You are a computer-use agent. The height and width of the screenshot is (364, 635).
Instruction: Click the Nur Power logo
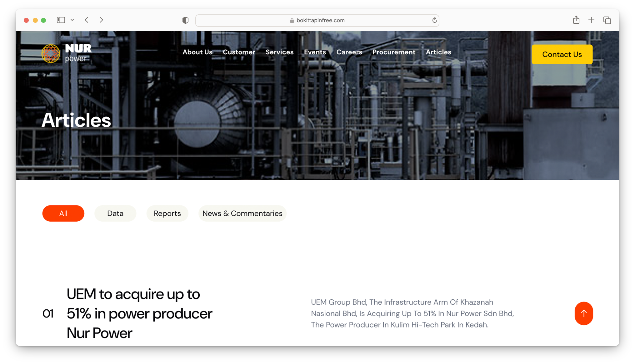(x=67, y=53)
